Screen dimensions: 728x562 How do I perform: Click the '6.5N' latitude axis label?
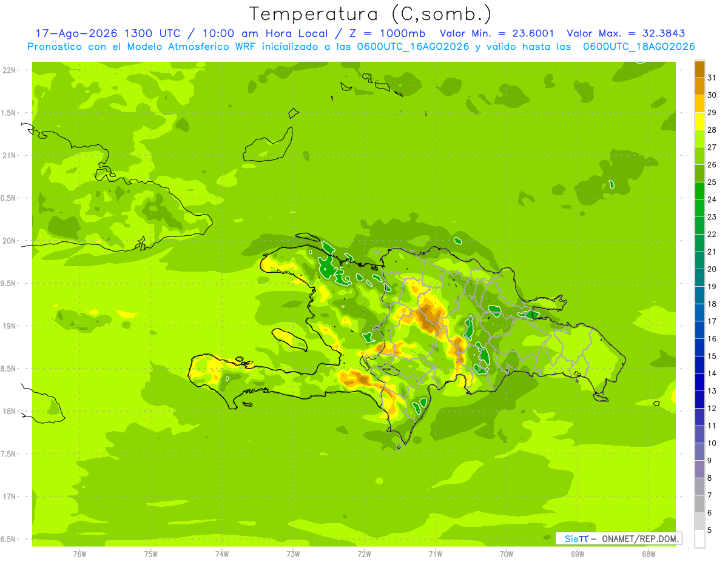9,539
